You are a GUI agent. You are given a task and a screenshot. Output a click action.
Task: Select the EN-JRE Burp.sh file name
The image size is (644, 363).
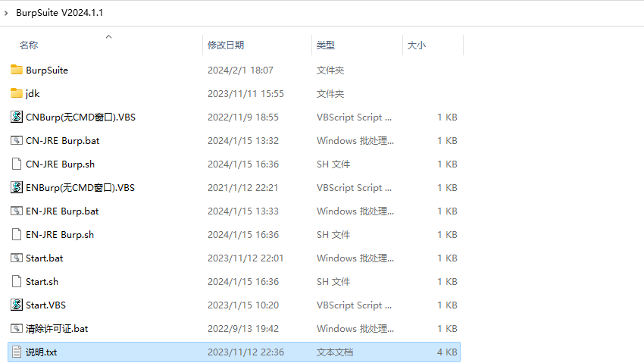point(60,234)
